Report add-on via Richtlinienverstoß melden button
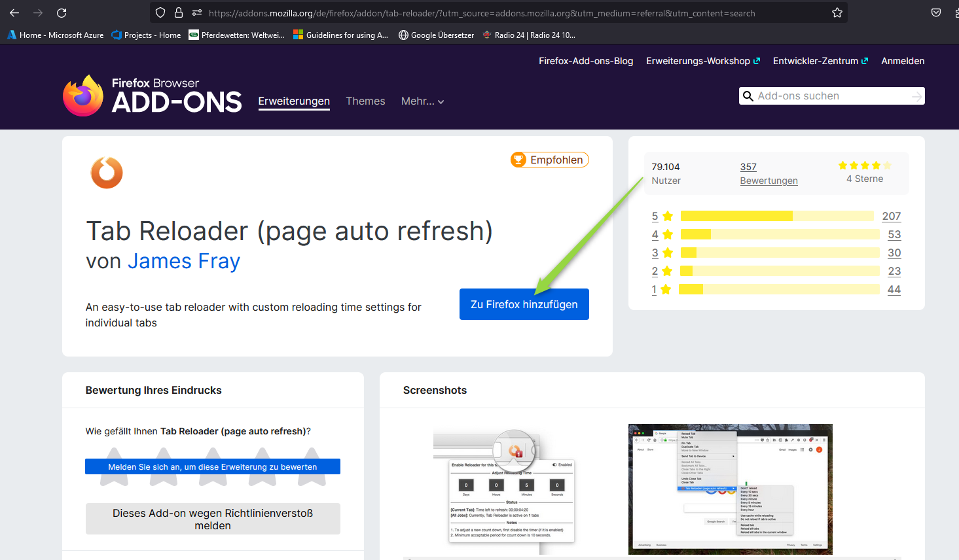This screenshot has height=560, width=959. 213,519
